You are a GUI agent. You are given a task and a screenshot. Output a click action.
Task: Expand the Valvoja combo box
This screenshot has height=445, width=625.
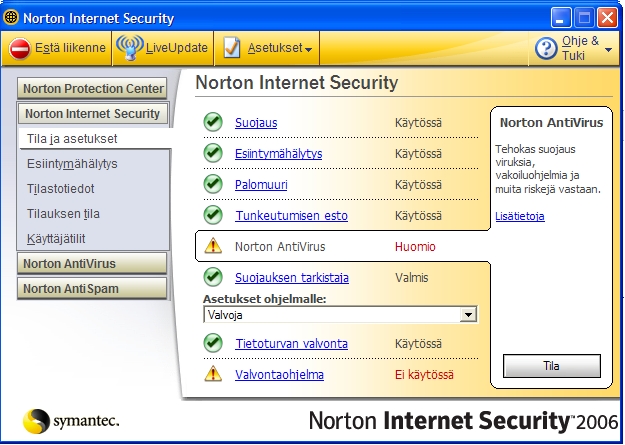[467, 314]
